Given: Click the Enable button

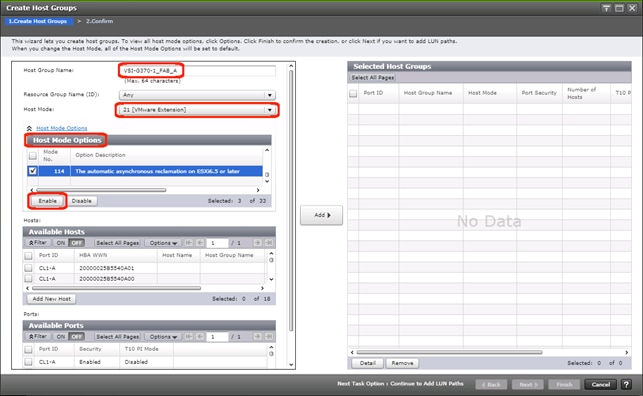Looking at the screenshot, I should 48,201.
